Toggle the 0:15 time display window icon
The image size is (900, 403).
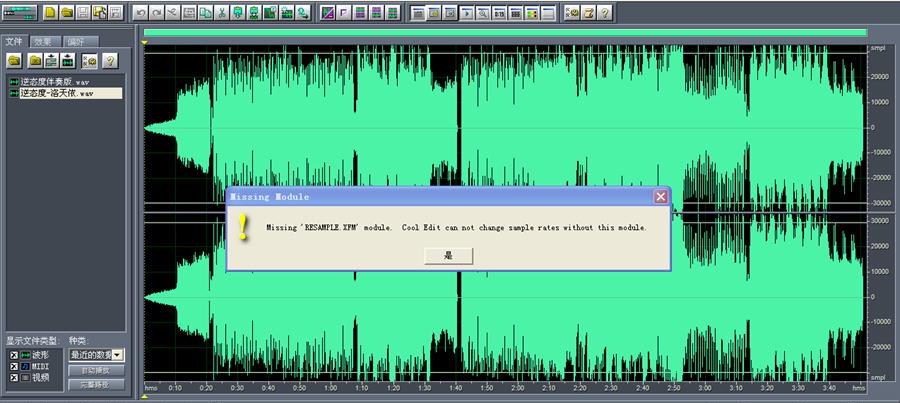pyautogui.click(x=499, y=12)
